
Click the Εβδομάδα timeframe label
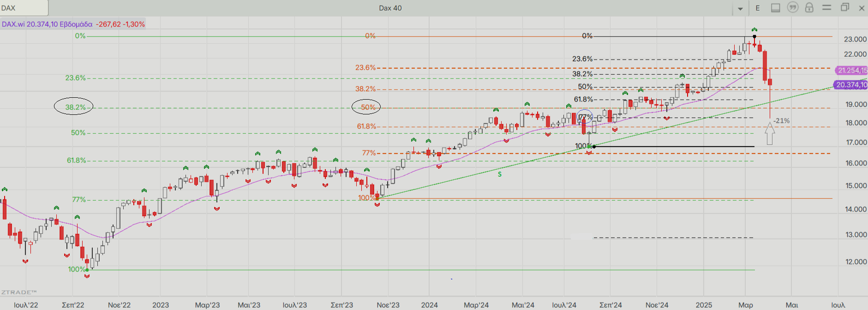[76, 24]
